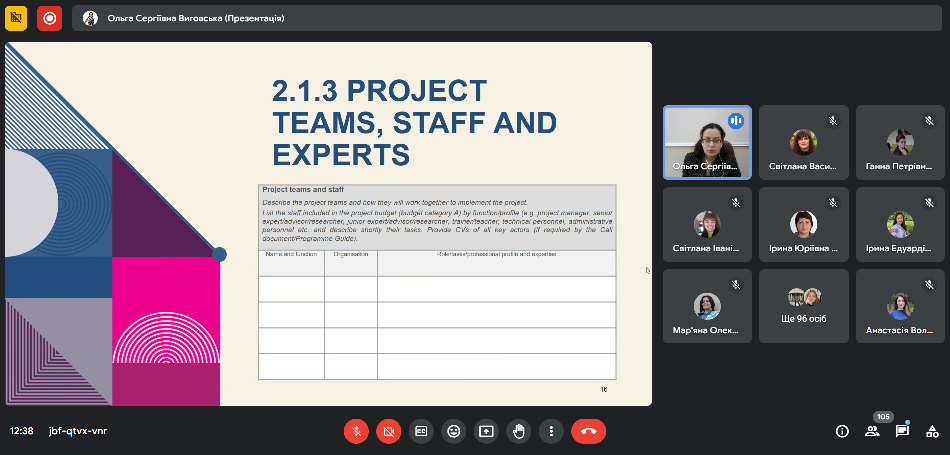
Task: Click the slide title 2.1.3 PROJECT TEAMS
Action: pos(414,123)
